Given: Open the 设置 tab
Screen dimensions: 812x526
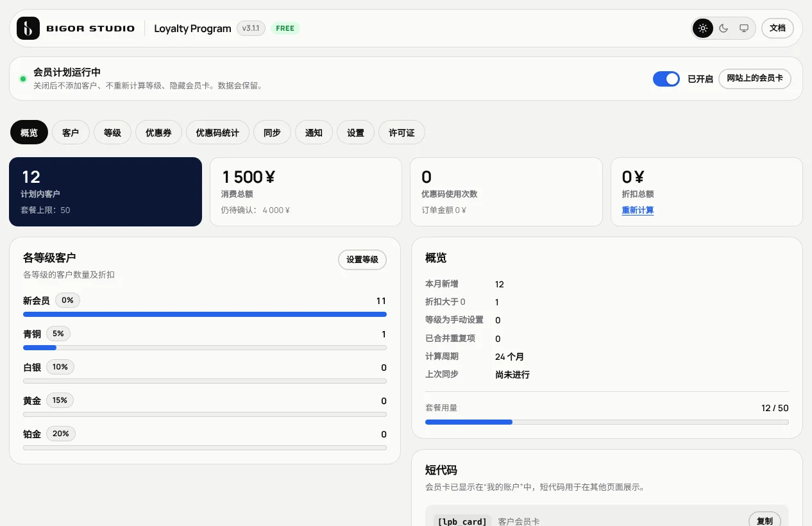Looking at the screenshot, I should click(355, 133).
